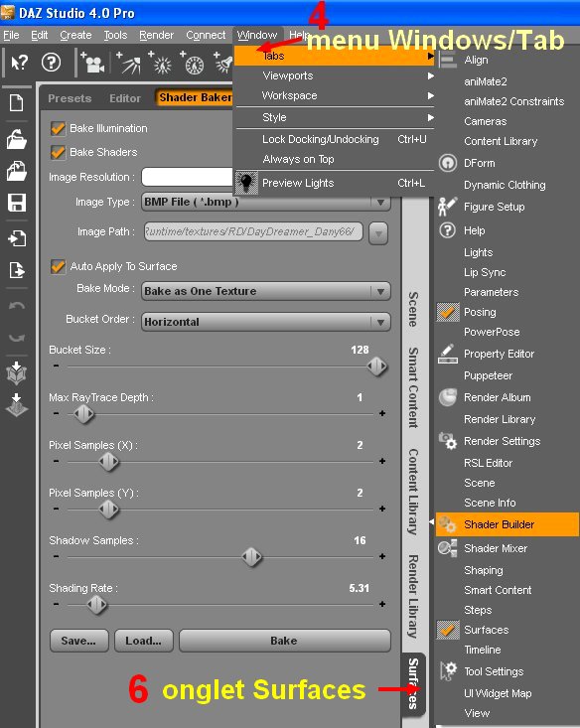This screenshot has width=580, height=728.
Task: Choose Lock Docking/Undocking menu entry
Action: pos(335,139)
